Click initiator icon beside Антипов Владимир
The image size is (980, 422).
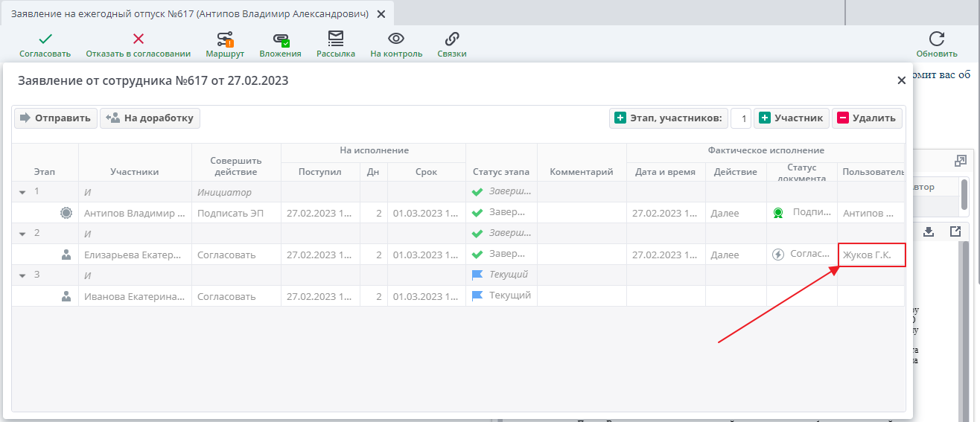coord(66,213)
